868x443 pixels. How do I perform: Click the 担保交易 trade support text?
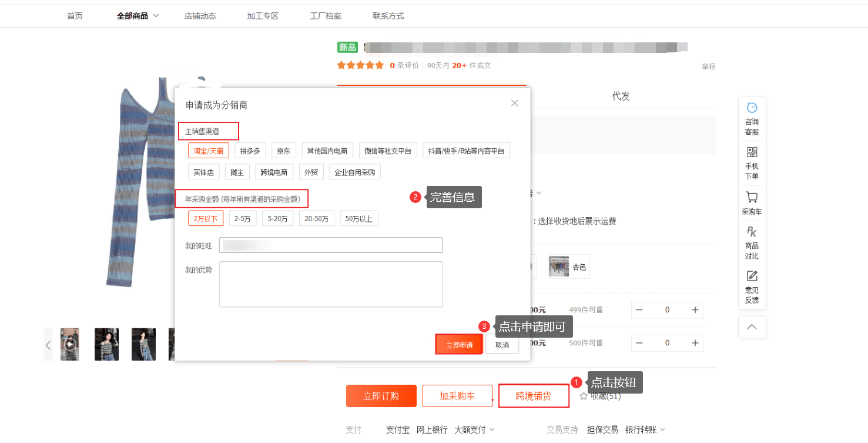(602, 429)
